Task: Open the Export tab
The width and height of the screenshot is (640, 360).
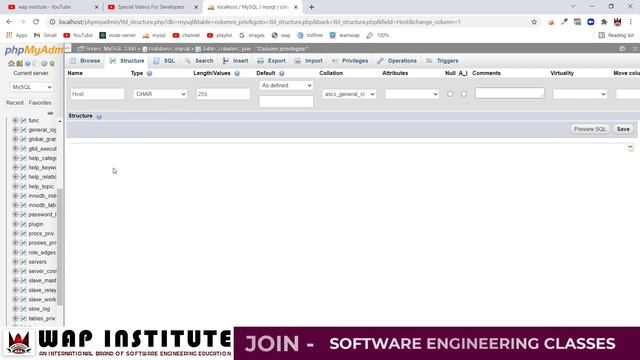Action: point(271,61)
